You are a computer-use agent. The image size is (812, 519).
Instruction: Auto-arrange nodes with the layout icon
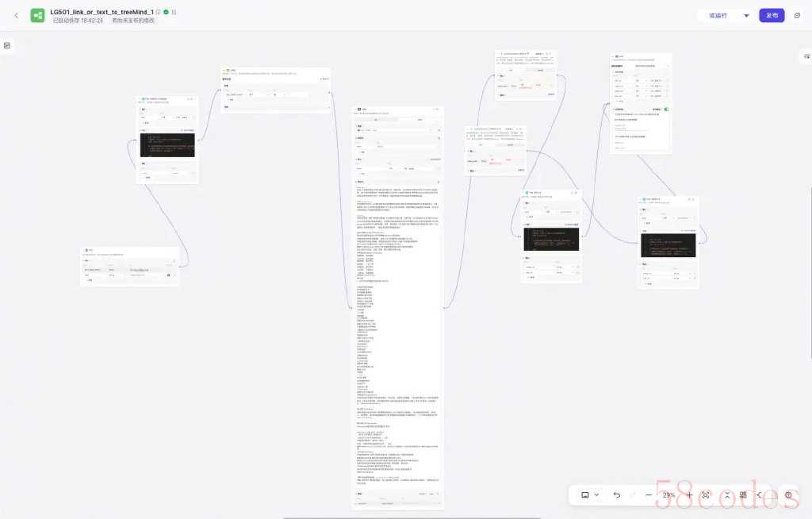tap(743, 495)
